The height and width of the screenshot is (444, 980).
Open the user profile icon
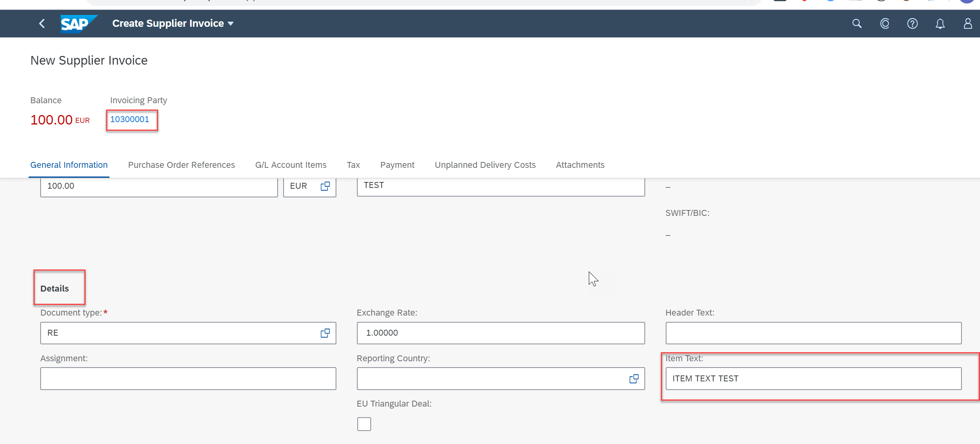[968, 24]
